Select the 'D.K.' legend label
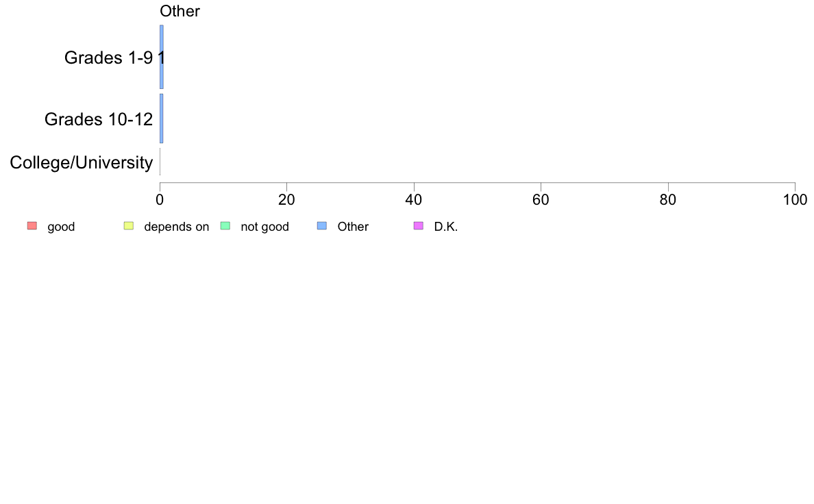The height and width of the screenshot is (504, 814). (445, 227)
